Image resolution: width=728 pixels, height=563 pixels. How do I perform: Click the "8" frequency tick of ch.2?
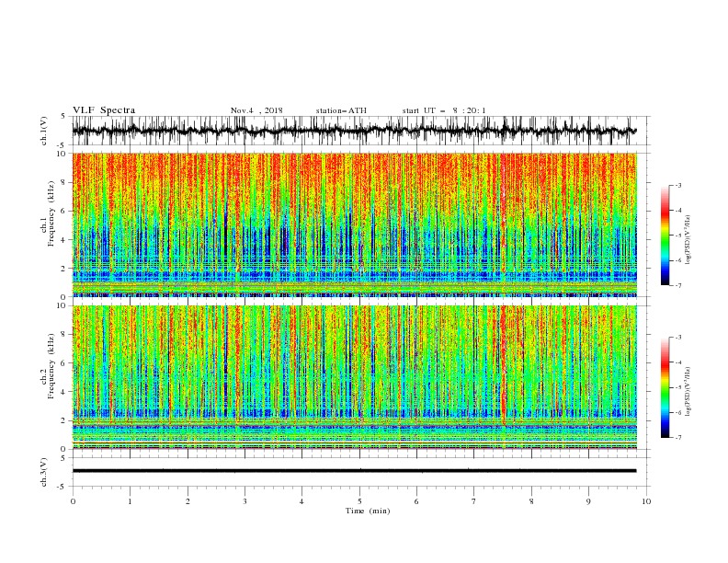(65, 335)
